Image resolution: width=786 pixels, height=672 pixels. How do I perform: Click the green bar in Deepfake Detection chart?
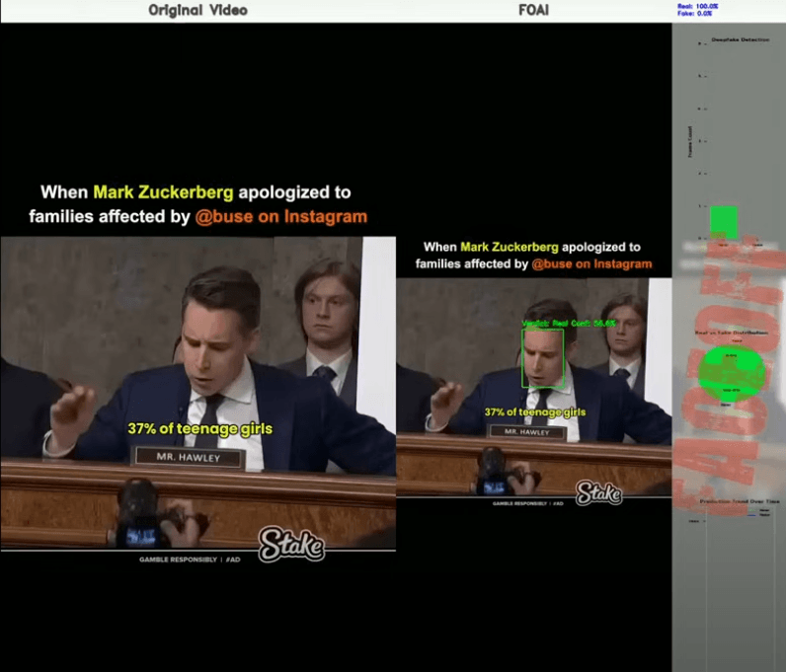tap(724, 222)
